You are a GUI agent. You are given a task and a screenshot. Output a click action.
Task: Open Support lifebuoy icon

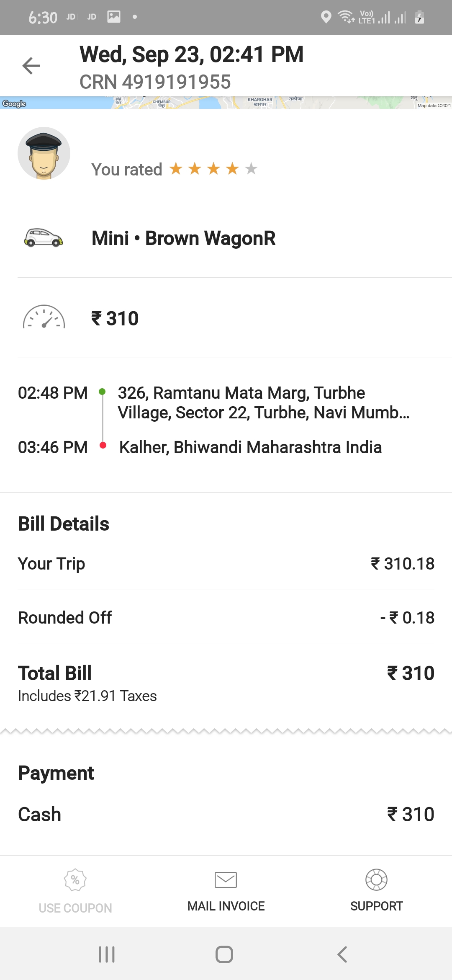(377, 879)
